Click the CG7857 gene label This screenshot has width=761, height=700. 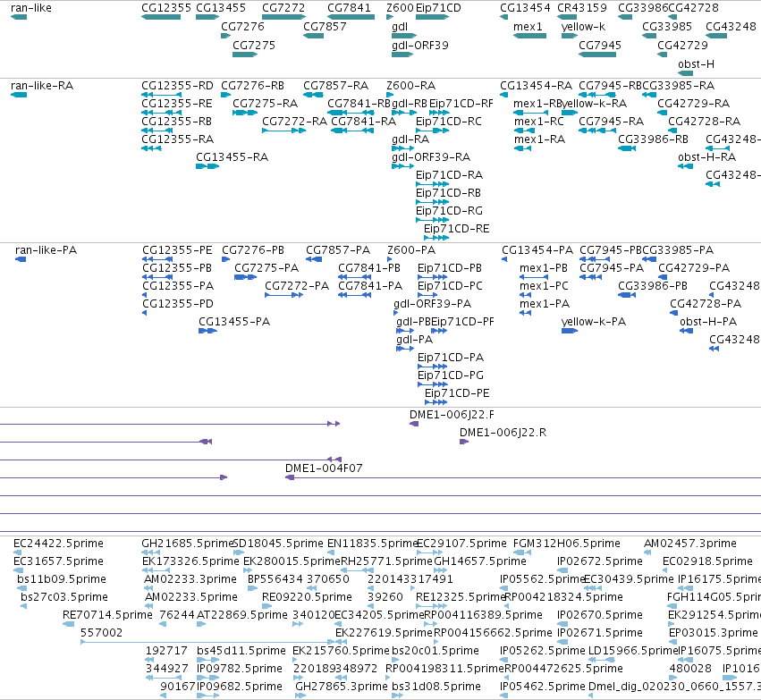(325, 26)
